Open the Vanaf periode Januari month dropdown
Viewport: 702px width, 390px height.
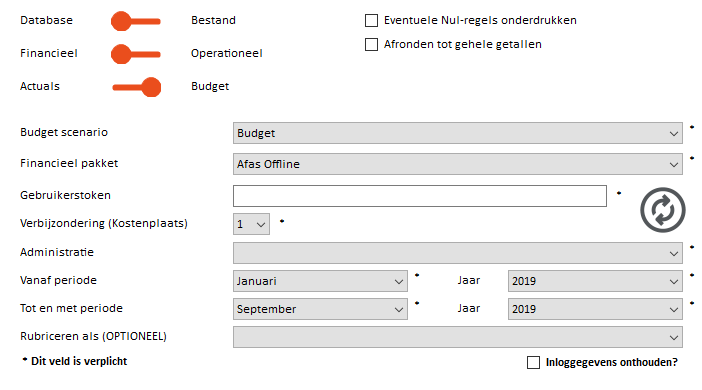click(x=320, y=281)
